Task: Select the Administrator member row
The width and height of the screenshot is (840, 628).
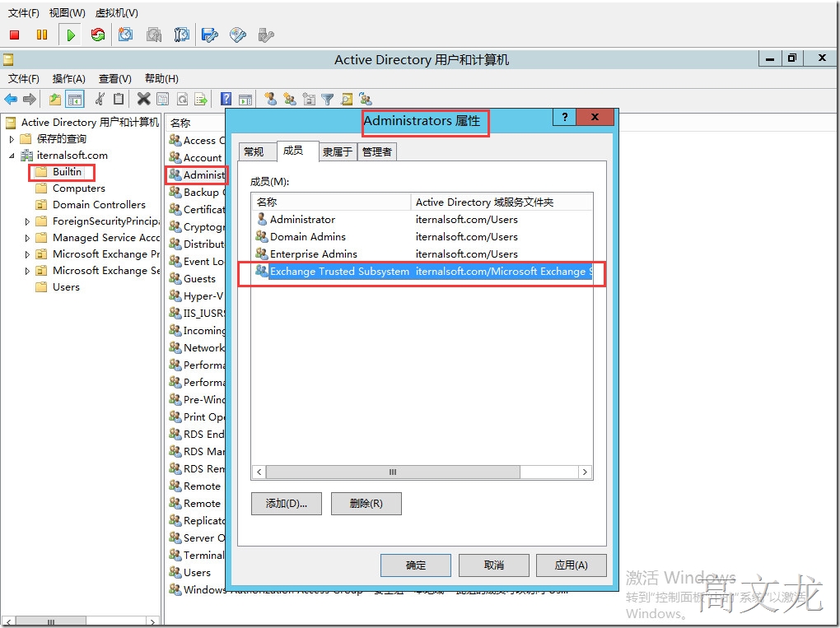Action: [x=422, y=220]
